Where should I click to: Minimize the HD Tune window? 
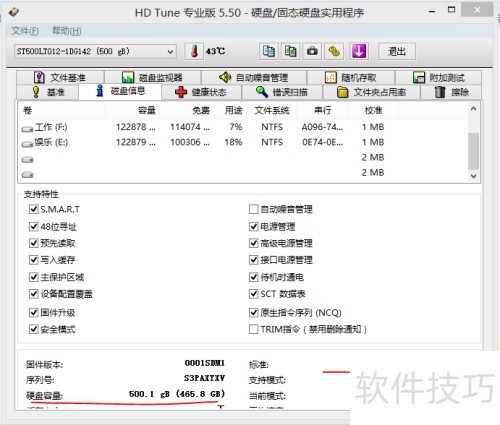click(x=432, y=11)
